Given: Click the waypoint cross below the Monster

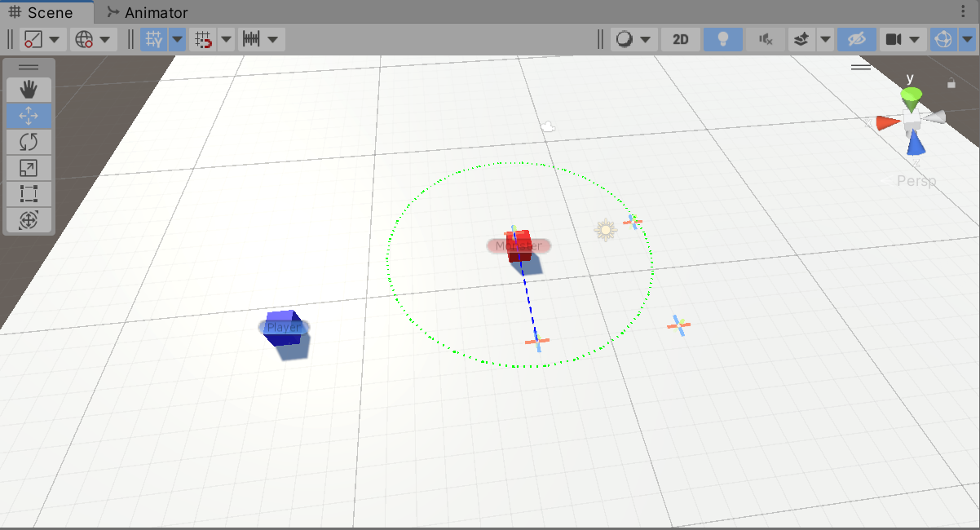Looking at the screenshot, I should click(536, 341).
